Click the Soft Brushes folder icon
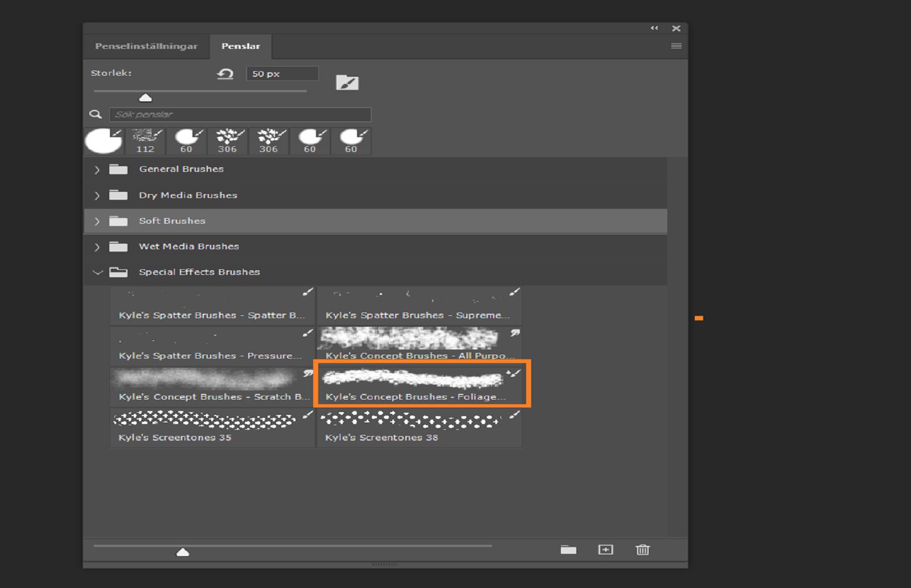The image size is (911, 588). pos(118,221)
